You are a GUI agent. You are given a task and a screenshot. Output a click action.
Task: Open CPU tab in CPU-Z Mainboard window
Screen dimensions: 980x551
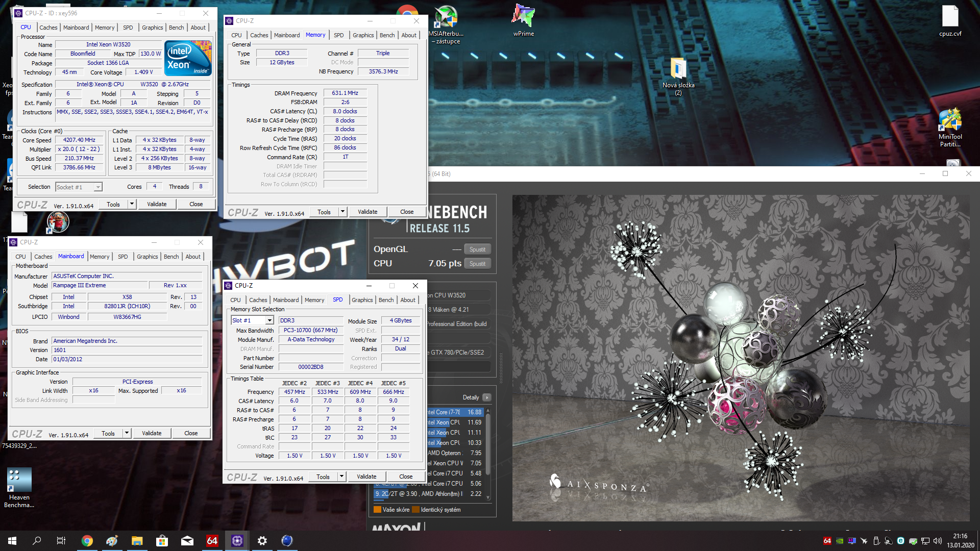[20, 257]
